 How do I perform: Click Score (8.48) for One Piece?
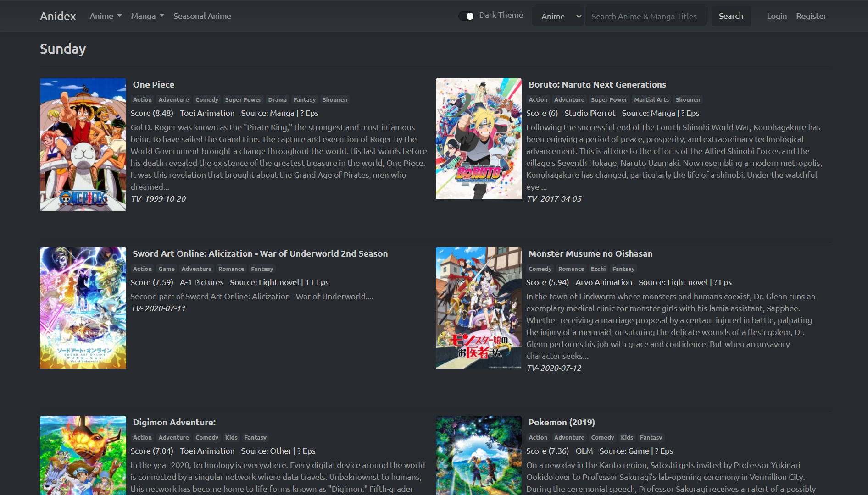(152, 113)
